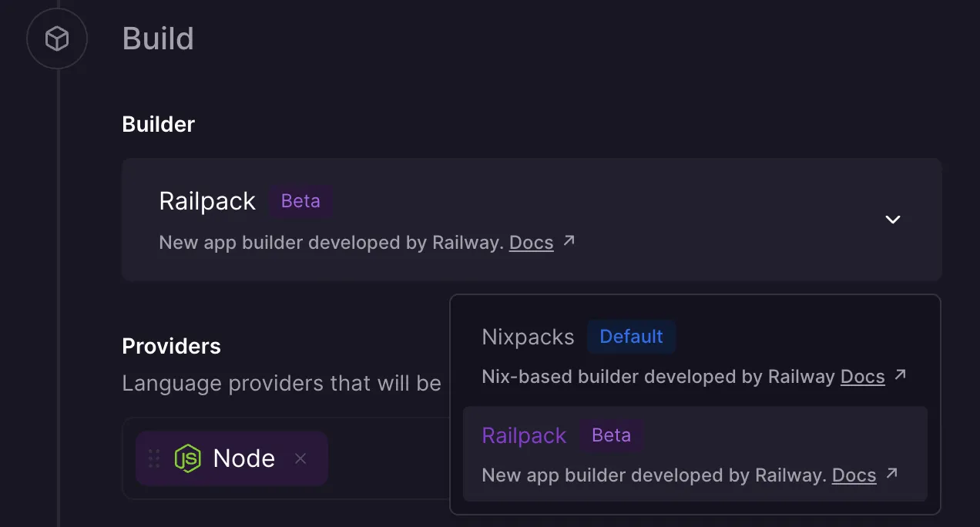The width and height of the screenshot is (980, 527).
Task: Click the external arrow icon beside the Nixpacks Docs link
Action: point(900,375)
